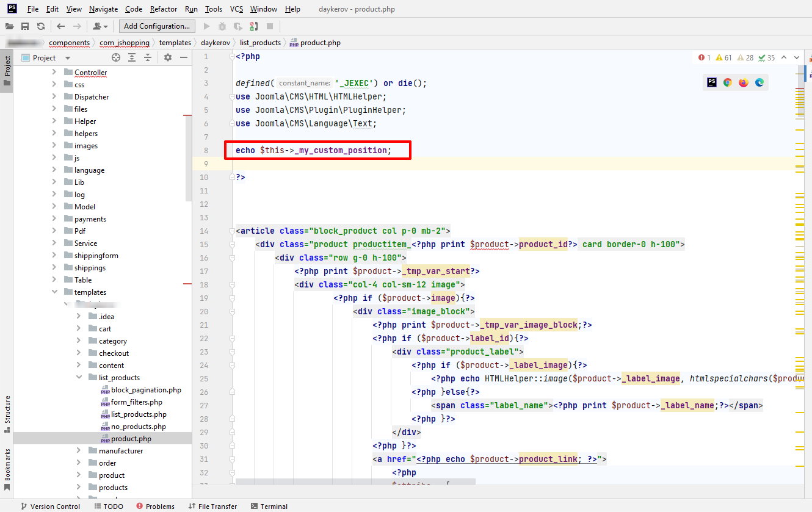Collapse the list_products folder

pos(79,378)
